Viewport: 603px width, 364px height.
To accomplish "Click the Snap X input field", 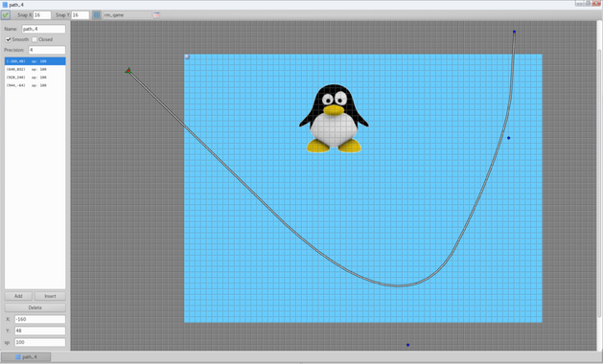I will [42, 15].
